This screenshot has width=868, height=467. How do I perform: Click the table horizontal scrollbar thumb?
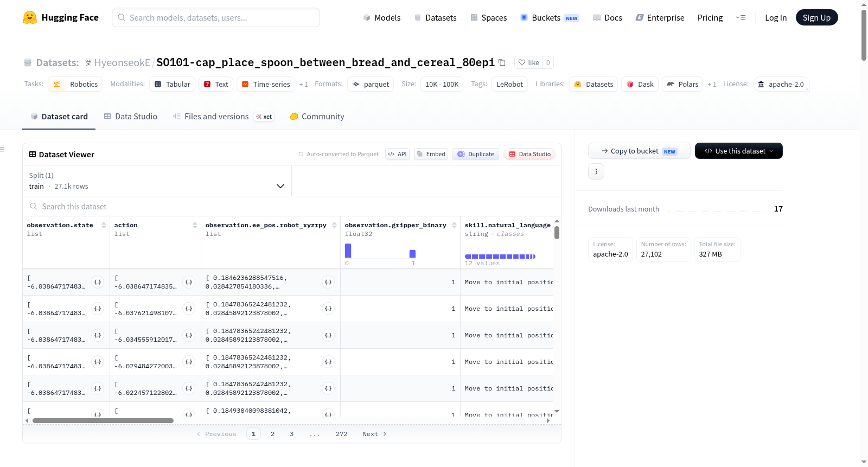(x=103, y=420)
